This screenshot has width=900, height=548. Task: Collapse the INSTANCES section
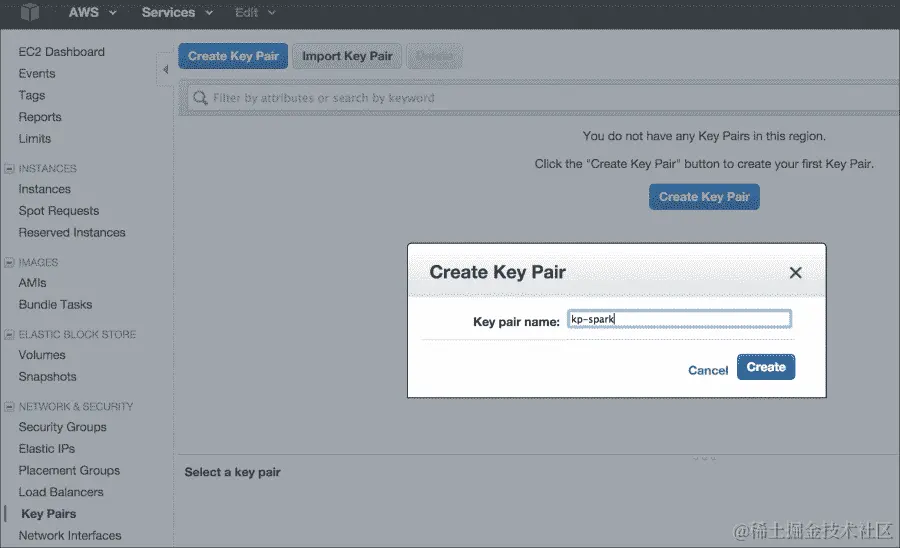coord(9,169)
